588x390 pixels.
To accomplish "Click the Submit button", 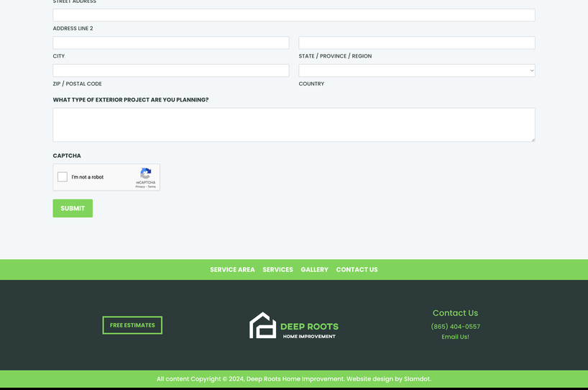I will coord(73,208).
